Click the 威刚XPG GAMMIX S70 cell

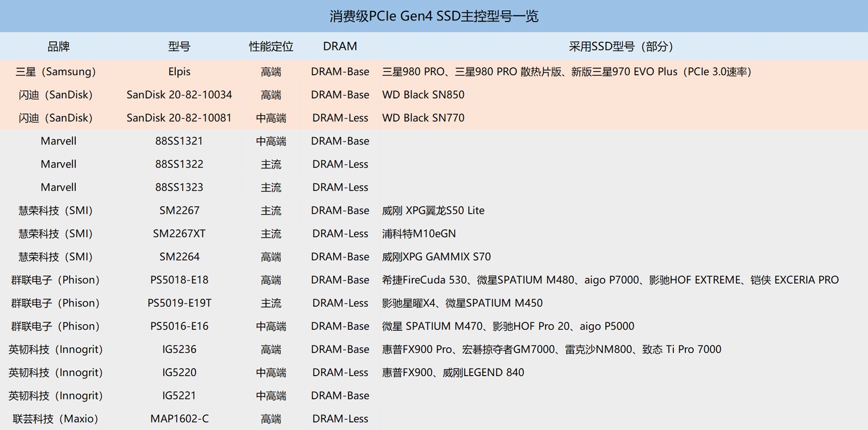click(x=436, y=256)
